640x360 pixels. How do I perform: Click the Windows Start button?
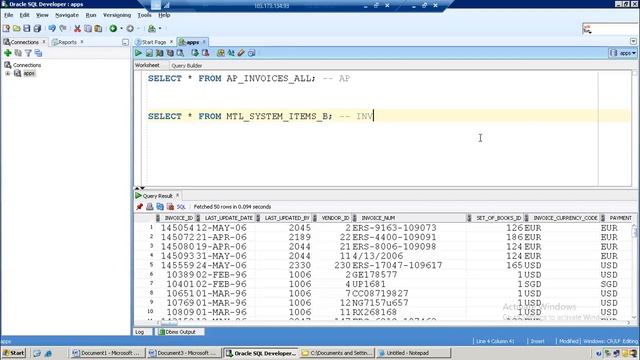pyautogui.click(x=14, y=353)
